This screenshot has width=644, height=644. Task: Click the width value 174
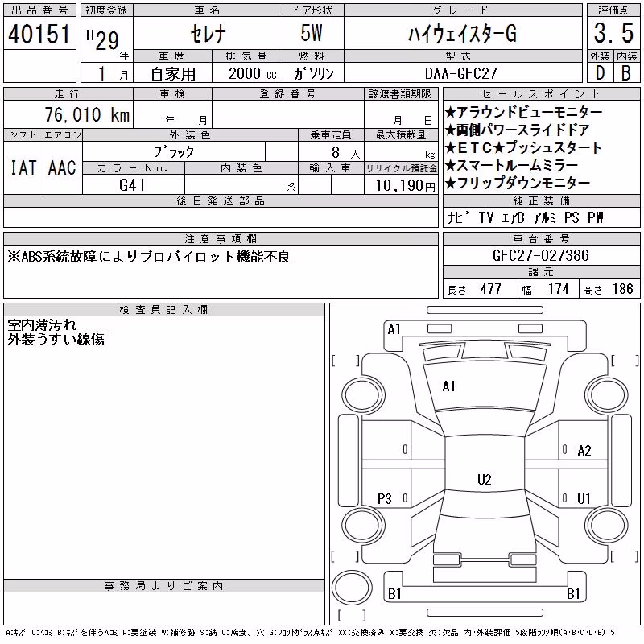click(x=558, y=289)
